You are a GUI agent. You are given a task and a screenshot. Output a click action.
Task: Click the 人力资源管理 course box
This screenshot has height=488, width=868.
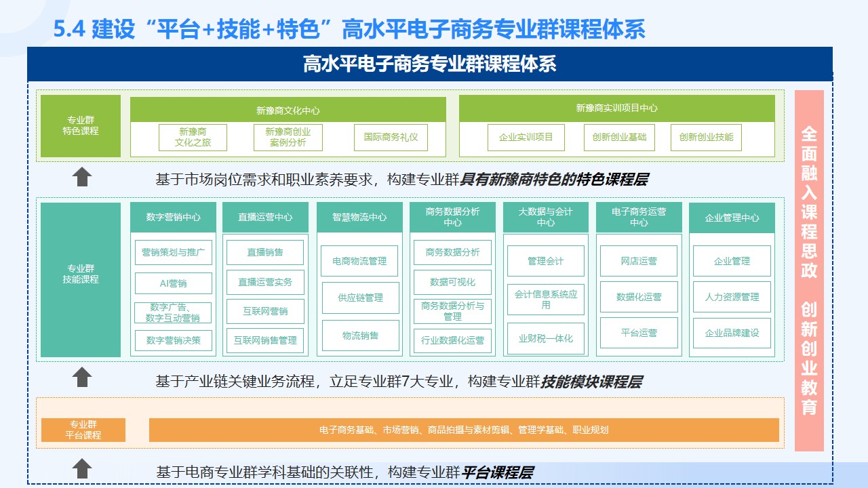tap(732, 297)
